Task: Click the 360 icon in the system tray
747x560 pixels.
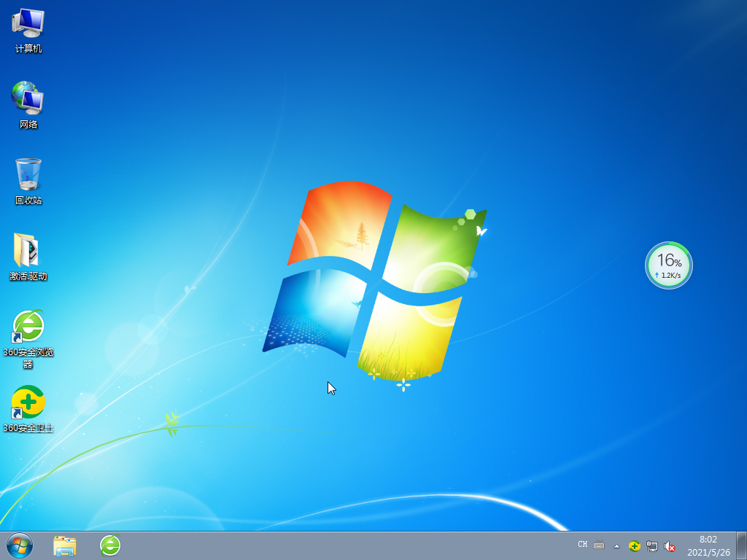Action: [x=636, y=545]
